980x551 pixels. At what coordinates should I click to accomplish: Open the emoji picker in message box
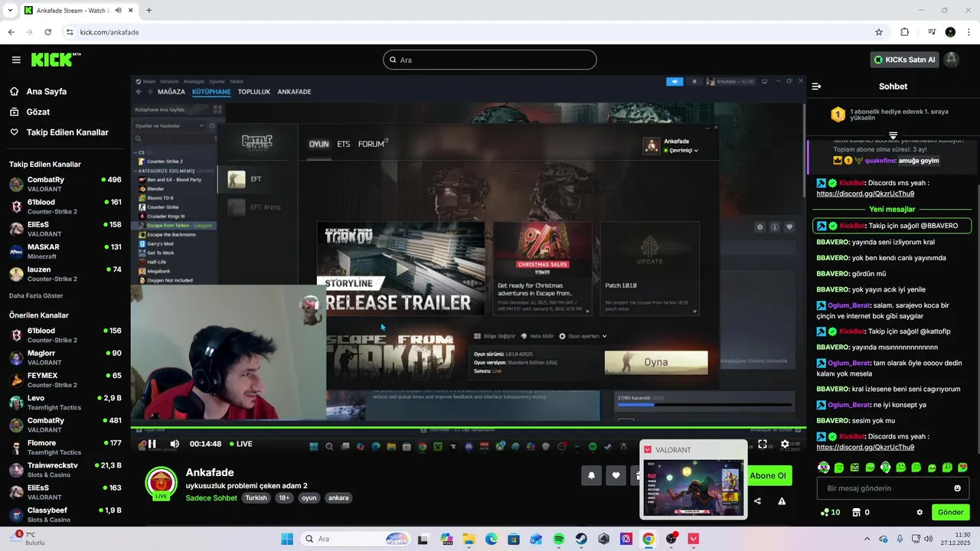click(957, 488)
